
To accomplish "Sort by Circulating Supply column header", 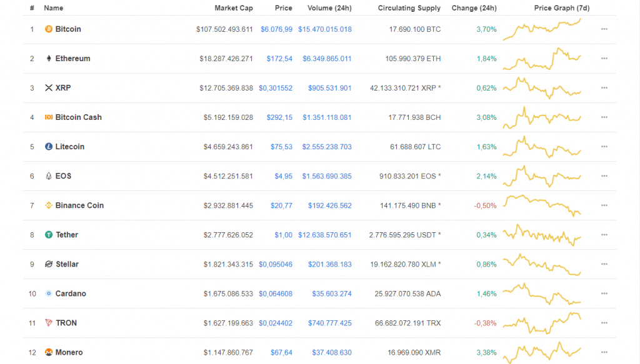I will [x=409, y=7].
